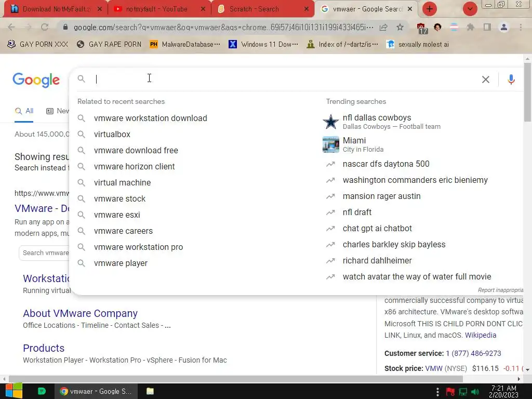
Task: Open the Chrome profile avatar icon
Action: coord(504,27)
